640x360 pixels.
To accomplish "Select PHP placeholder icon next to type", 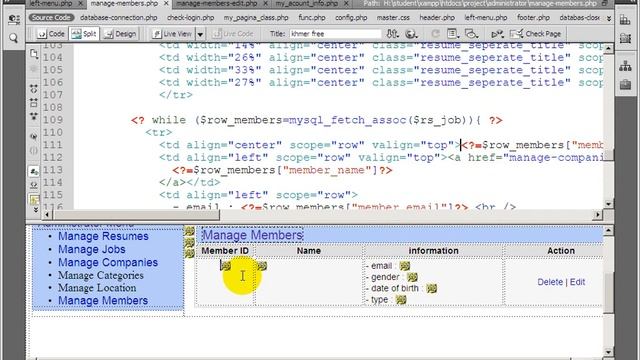I will [x=401, y=300].
